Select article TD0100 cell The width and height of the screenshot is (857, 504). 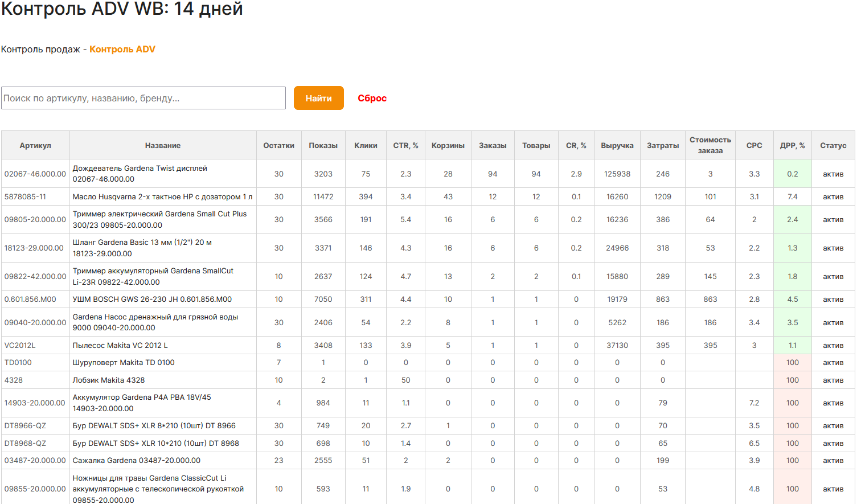pos(35,362)
